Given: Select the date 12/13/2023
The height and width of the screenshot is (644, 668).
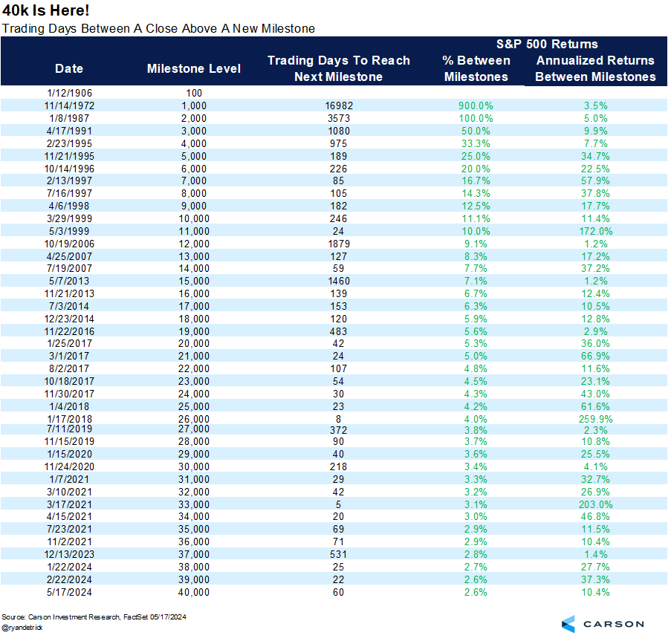Looking at the screenshot, I should [x=69, y=554].
